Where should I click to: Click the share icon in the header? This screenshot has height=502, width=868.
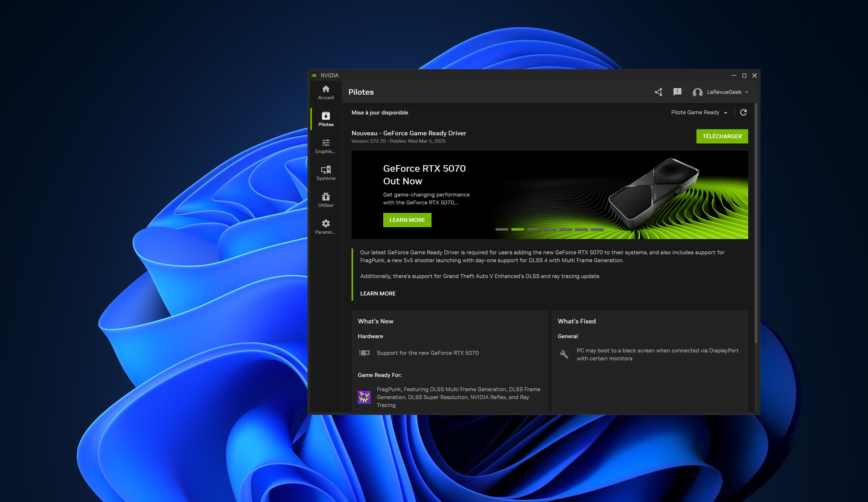[658, 92]
